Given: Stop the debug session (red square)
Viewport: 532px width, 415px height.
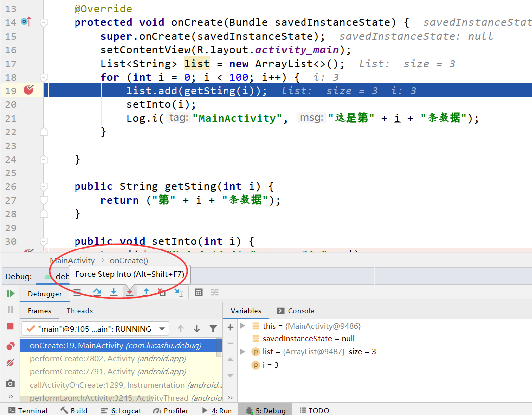Looking at the screenshot, I should (x=10, y=326).
